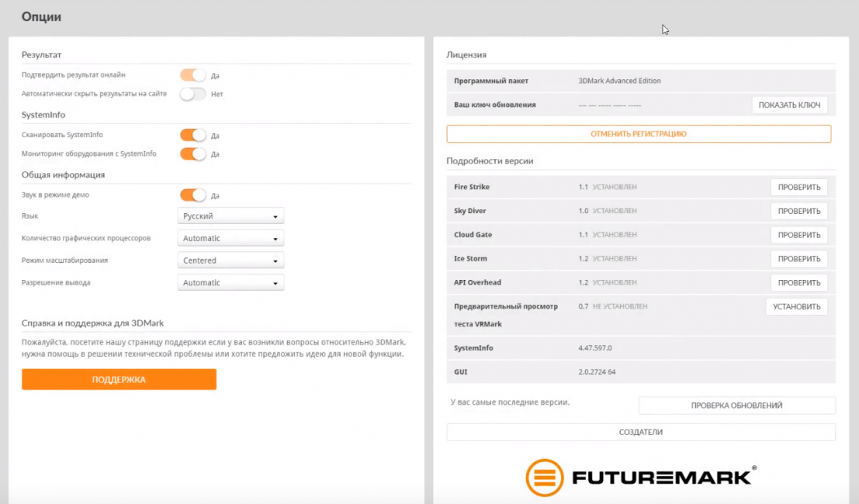The width and height of the screenshot is (859, 504).
Task: Click the 'ПРОВЕРКА ОБНОВЛЕНИЙ' button
Action: click(737, 406)
